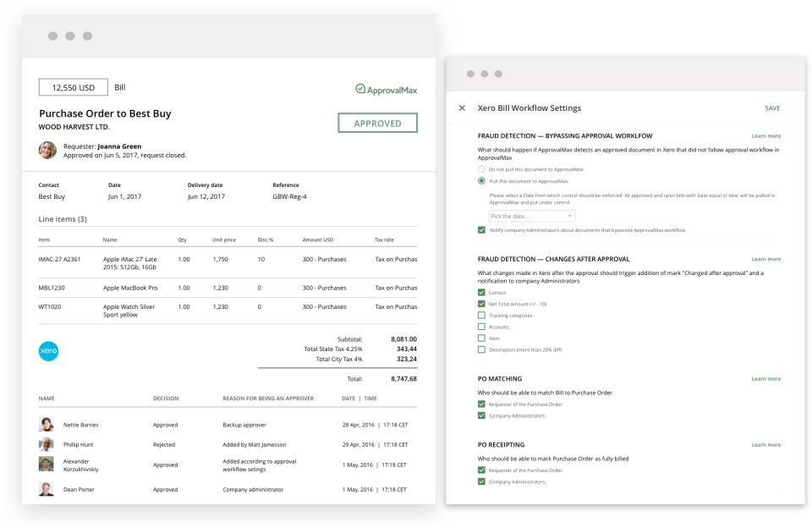
Task: Select 'Pull this document to ApprovalMax' option
Action: (481, 181)
